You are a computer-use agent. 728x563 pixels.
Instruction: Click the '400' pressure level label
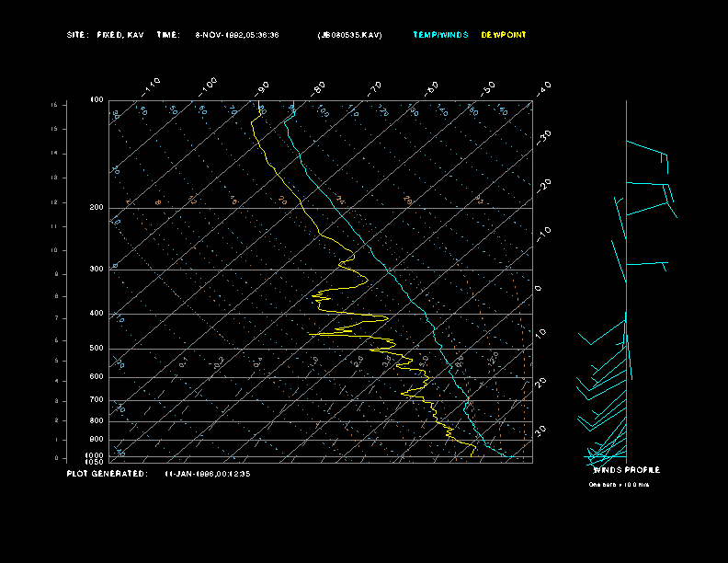[97, 314]
